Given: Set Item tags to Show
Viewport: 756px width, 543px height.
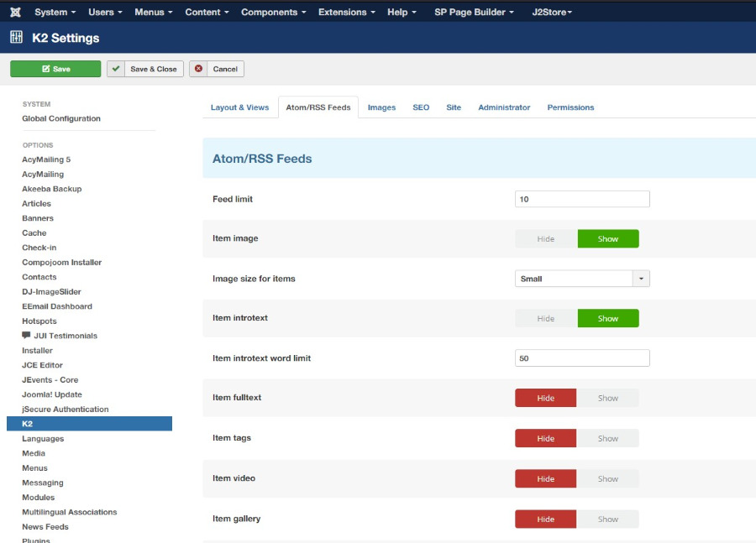Looking at the screenshot, I should point(608,438).
